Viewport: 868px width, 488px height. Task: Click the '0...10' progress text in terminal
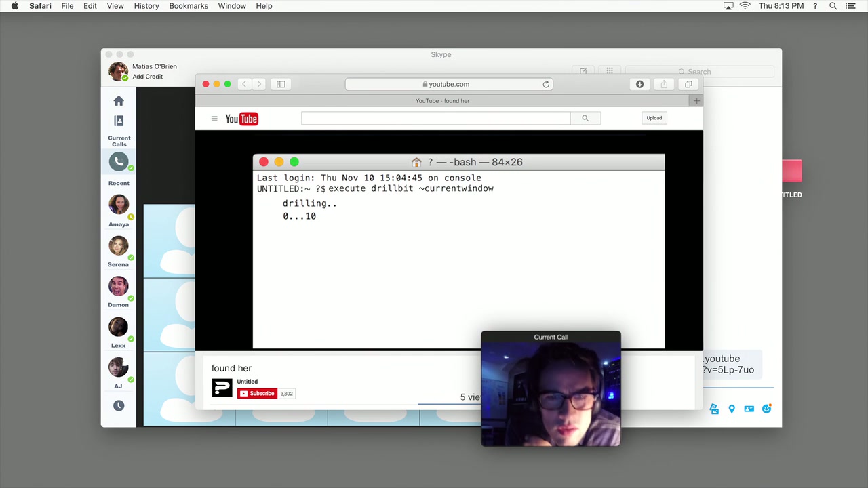(x=299, y=216)
